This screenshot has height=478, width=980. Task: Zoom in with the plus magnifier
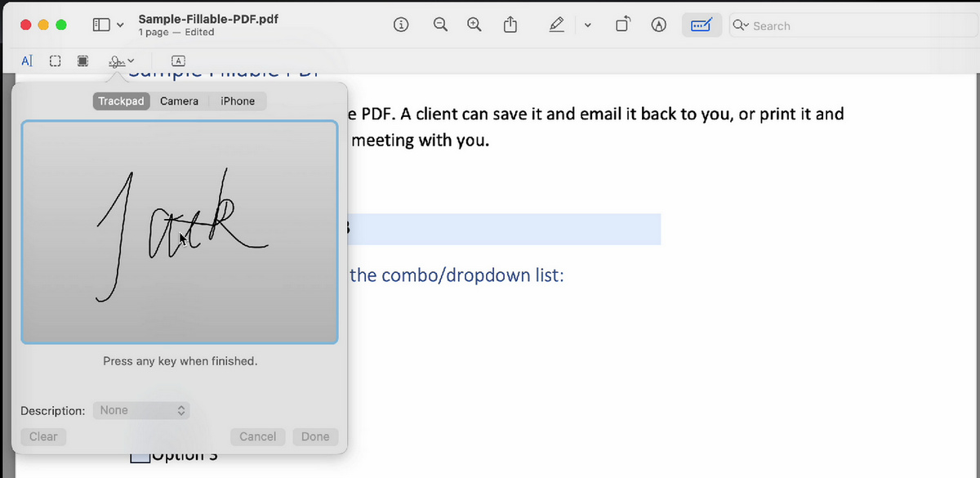[x=474, y=25]
